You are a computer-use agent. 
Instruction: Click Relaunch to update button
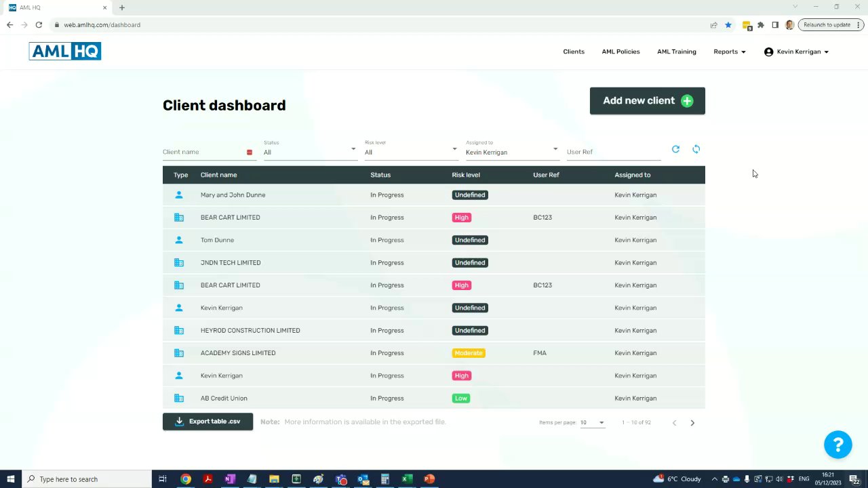point(831,25)
